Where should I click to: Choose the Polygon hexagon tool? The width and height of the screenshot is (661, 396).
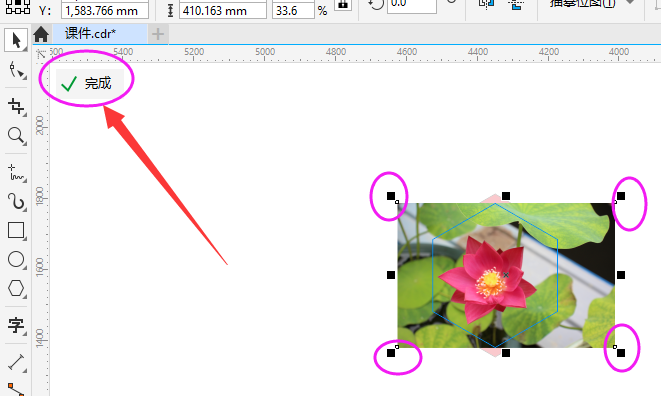(x=16, y=288)
